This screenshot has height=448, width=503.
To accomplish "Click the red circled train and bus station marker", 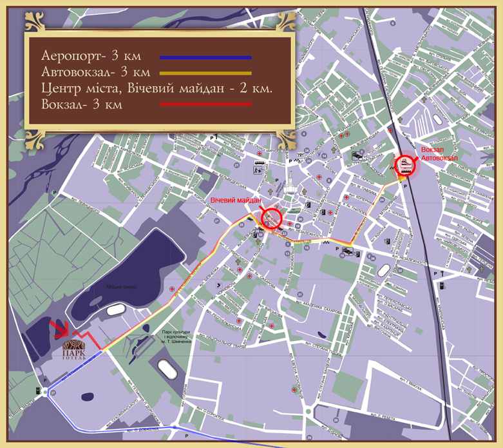I will (x=405, y=166).
